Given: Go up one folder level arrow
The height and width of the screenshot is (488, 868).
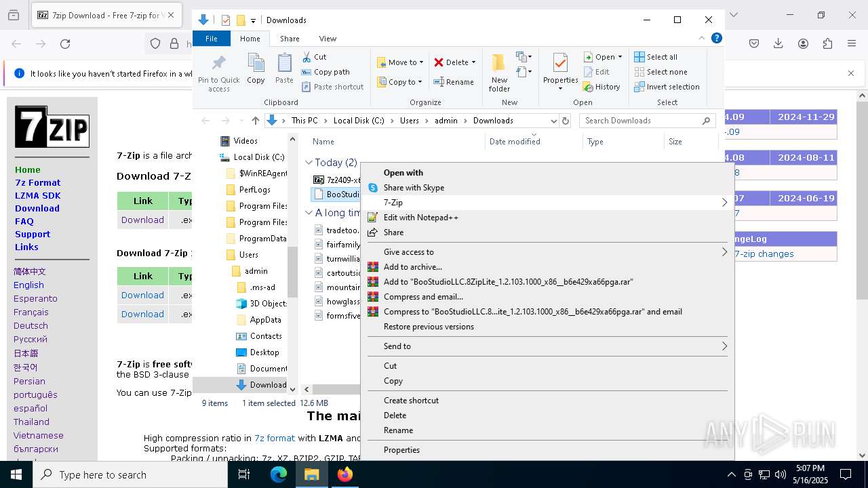Looking at the screenshot, I should (255, 121).
